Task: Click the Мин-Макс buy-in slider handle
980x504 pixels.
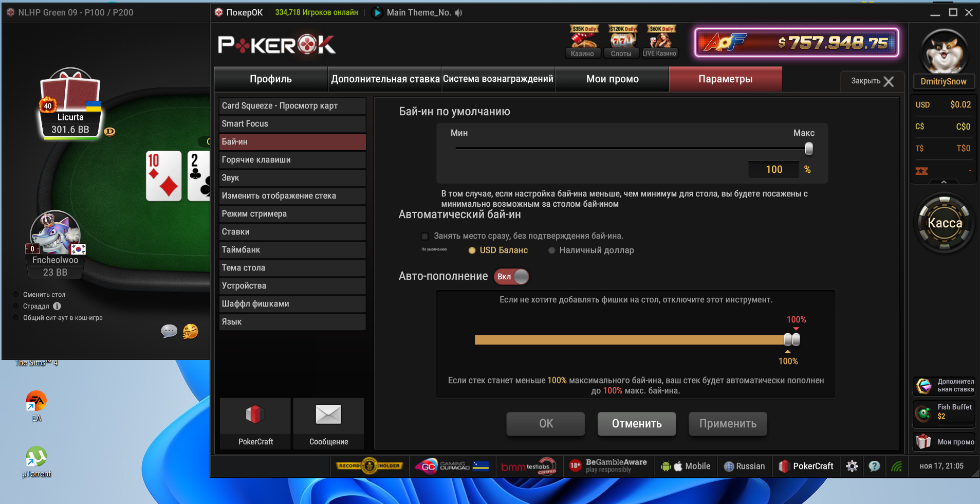Action: point(809,149)
